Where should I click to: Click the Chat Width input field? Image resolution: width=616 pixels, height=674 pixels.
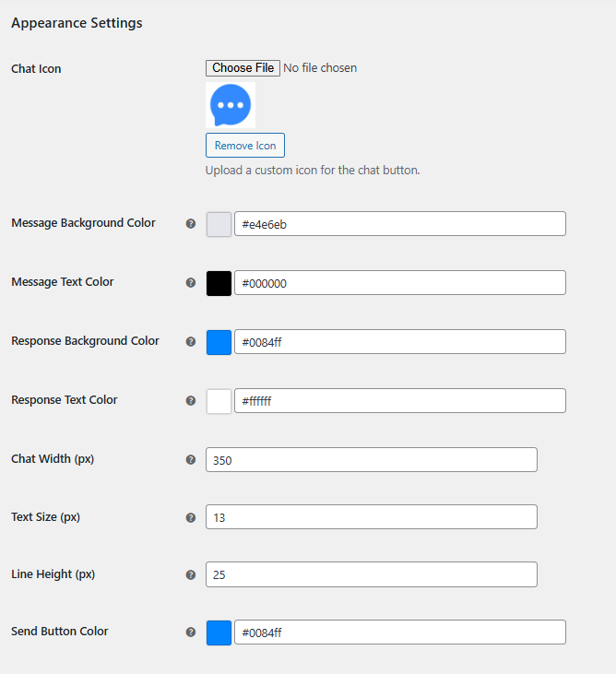[x=371, y=459]
